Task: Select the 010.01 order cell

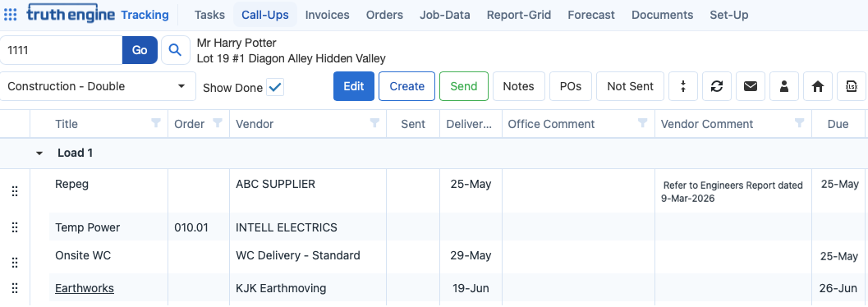Action: click(198, 227)
